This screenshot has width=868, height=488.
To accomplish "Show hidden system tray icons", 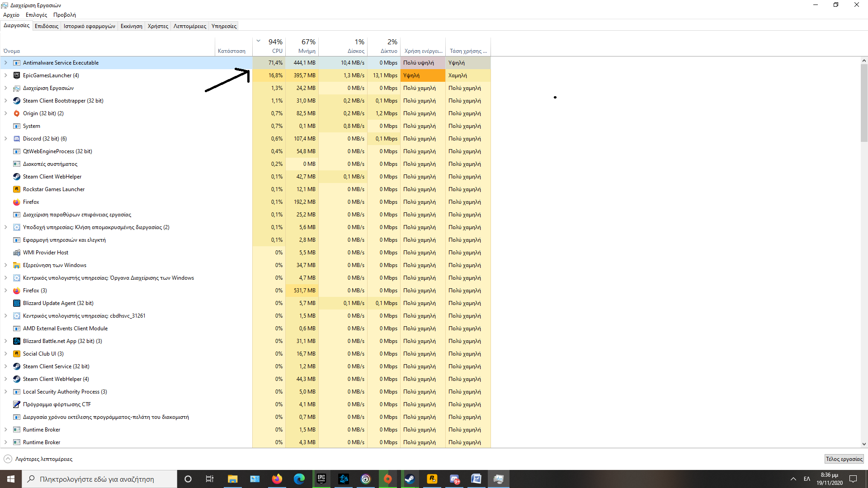I will point(793,479).
